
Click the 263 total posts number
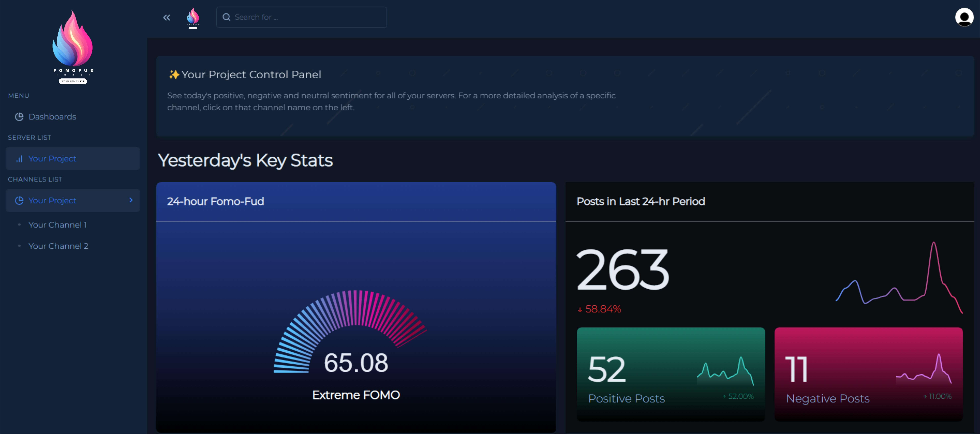tap(622, 270)
